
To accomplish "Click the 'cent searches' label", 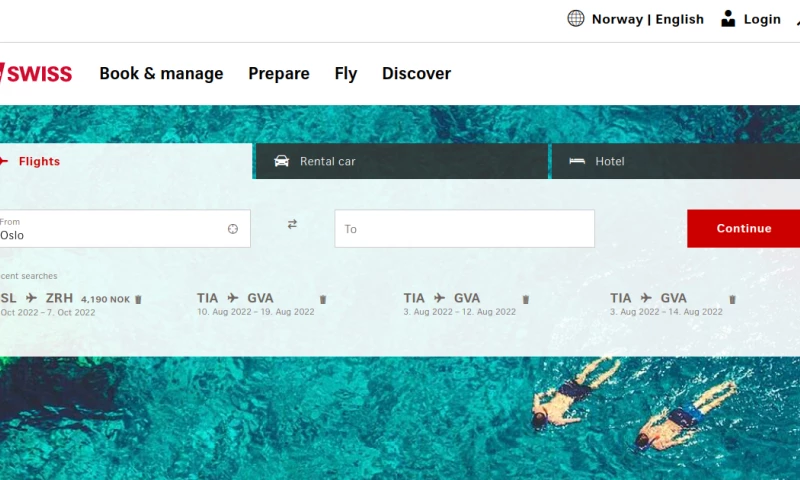I will (x=29, y=276).
